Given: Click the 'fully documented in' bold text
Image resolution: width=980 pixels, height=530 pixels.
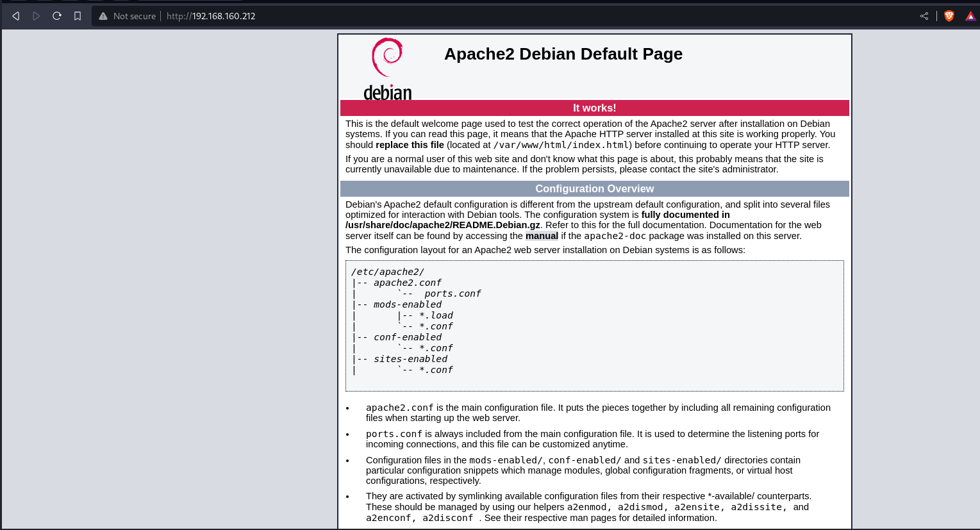Looking at the screenshot, I should pos(686,215).
